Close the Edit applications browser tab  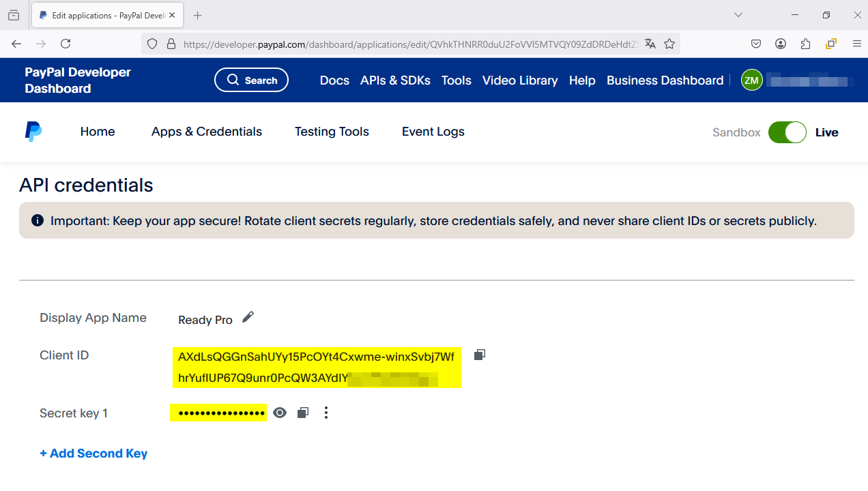(x=171, y=15)
